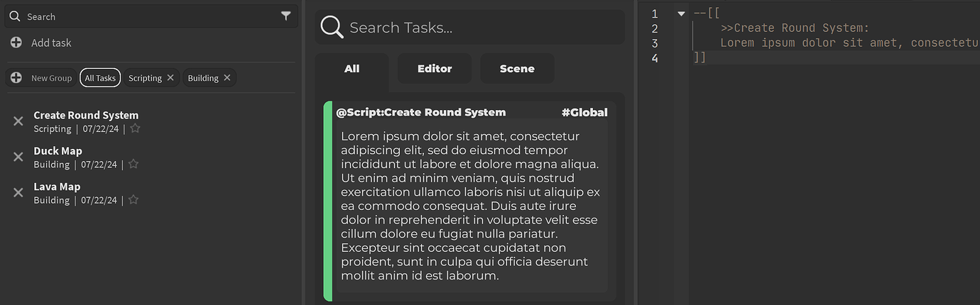Delete the Duck Map task
Screen dimensions: 980x305
pos(18,157)
